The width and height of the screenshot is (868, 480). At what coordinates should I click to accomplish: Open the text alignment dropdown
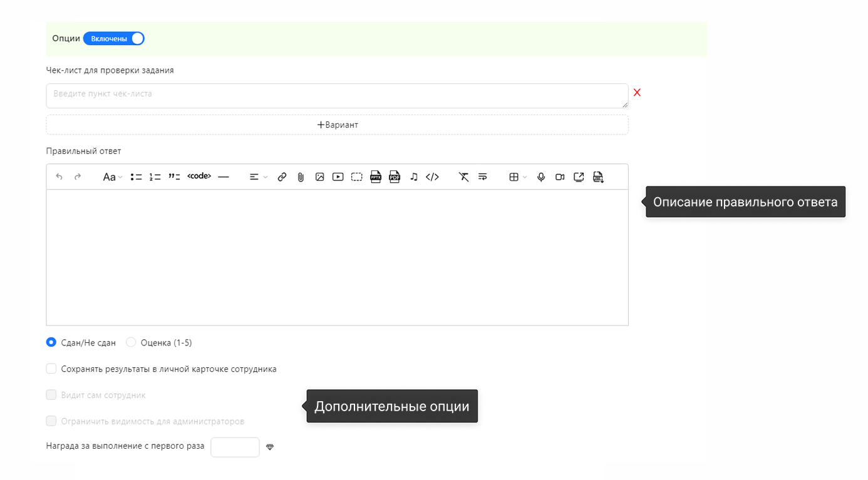click(258, 177)
